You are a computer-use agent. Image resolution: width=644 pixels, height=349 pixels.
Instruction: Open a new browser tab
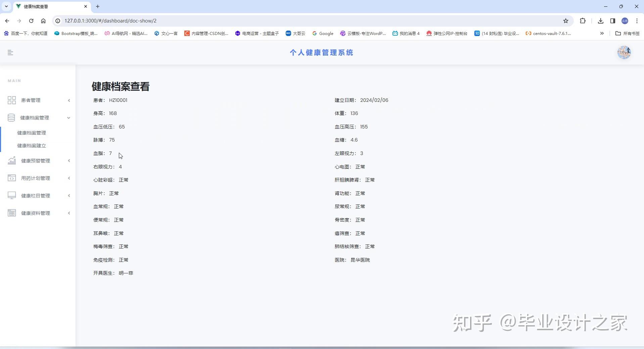click(98, 6)
